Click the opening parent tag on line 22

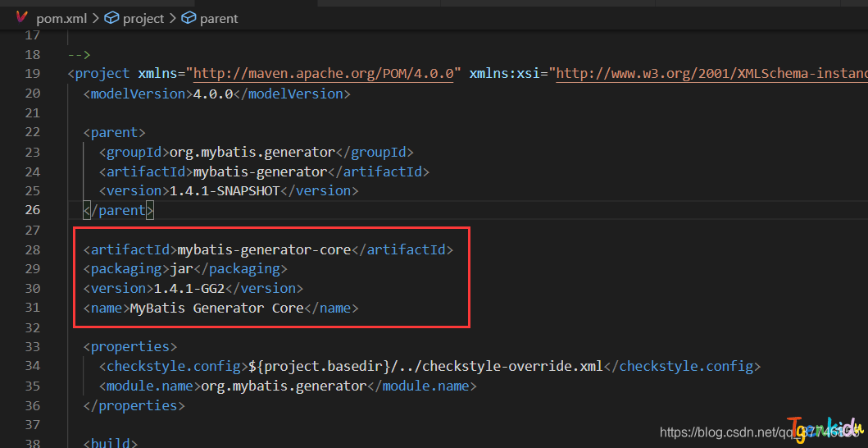tap(115, 133)
